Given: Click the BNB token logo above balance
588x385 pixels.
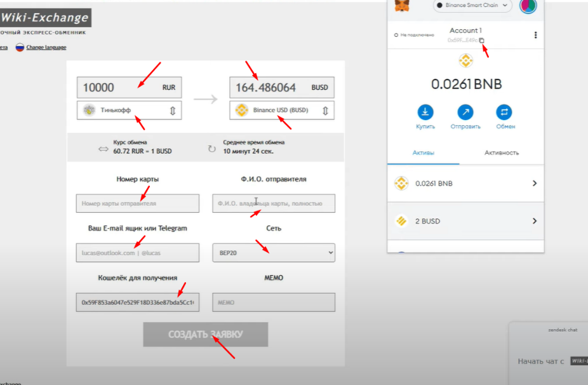Looking at the screenshot, I should pyautogui.click(x=465, y=60).
